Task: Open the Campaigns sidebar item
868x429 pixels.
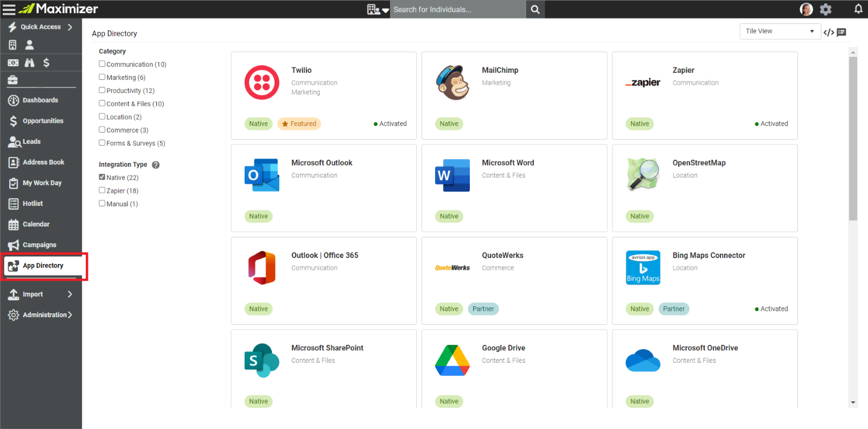Action: 39,245
